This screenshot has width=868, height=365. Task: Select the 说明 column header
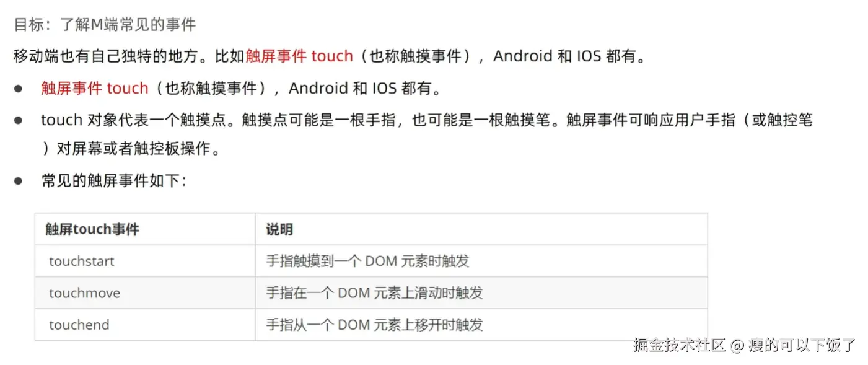point(279,229)
